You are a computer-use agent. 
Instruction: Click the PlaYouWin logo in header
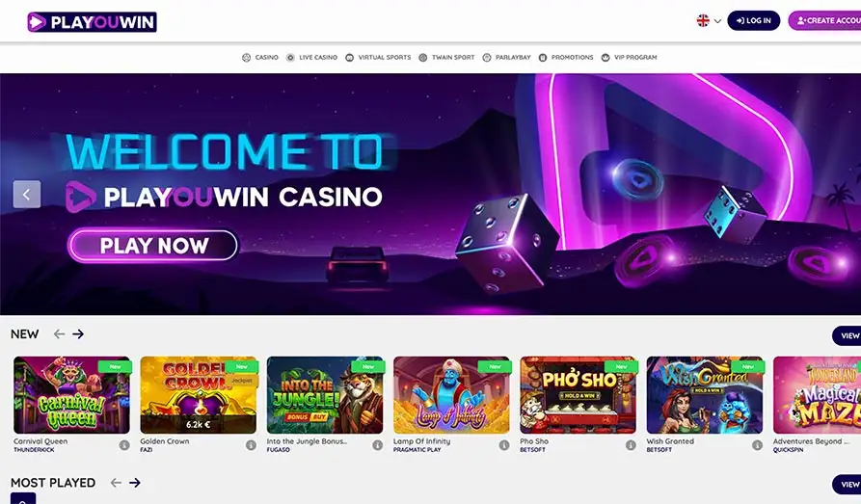tap(92, 22)
